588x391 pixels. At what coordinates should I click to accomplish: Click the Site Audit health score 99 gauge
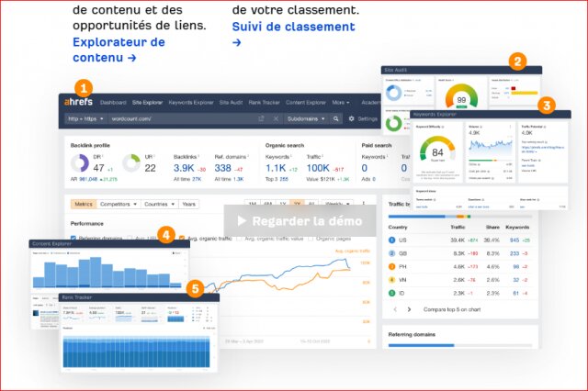pyautogui.click(x=461, y=96)
